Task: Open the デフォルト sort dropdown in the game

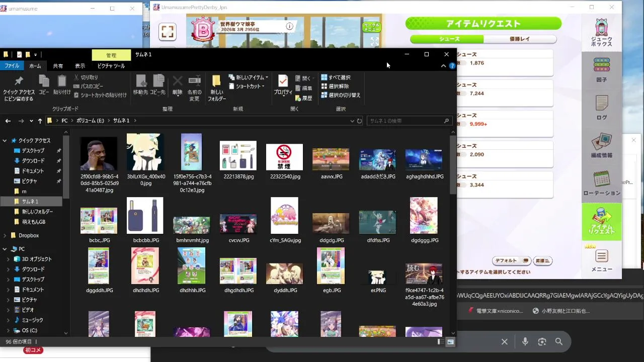Action: coord(512,260)
